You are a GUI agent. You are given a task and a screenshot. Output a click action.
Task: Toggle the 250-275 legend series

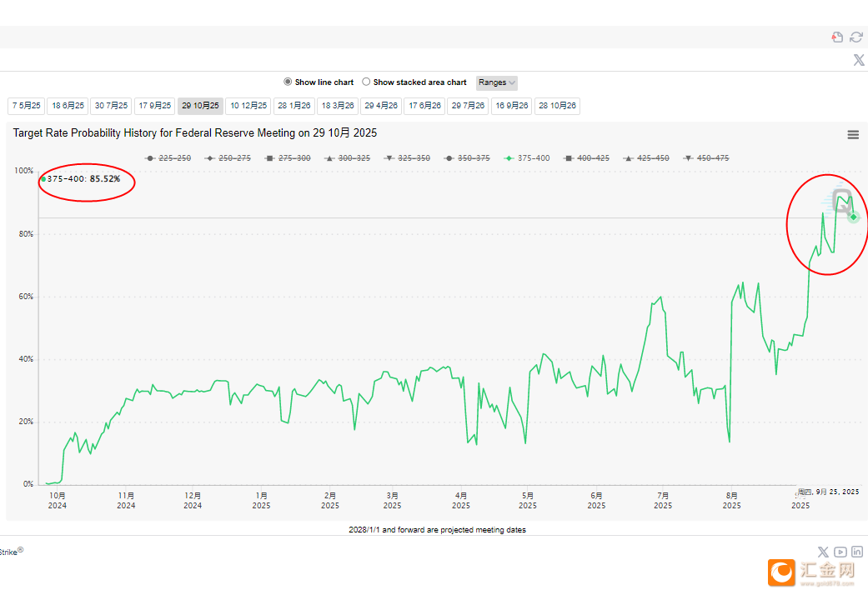(228, 158)
